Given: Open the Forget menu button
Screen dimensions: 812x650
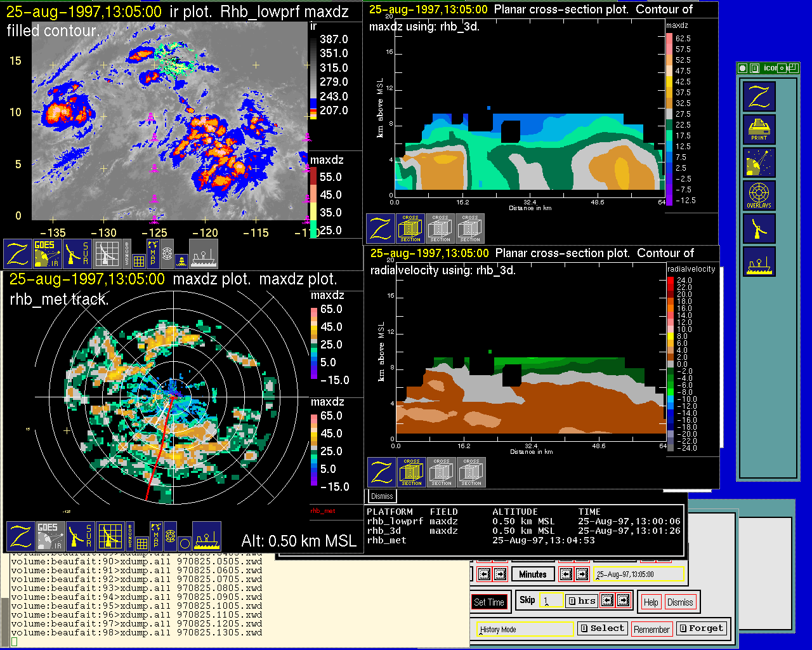Looking at the screenshot, I should [700, 628].
